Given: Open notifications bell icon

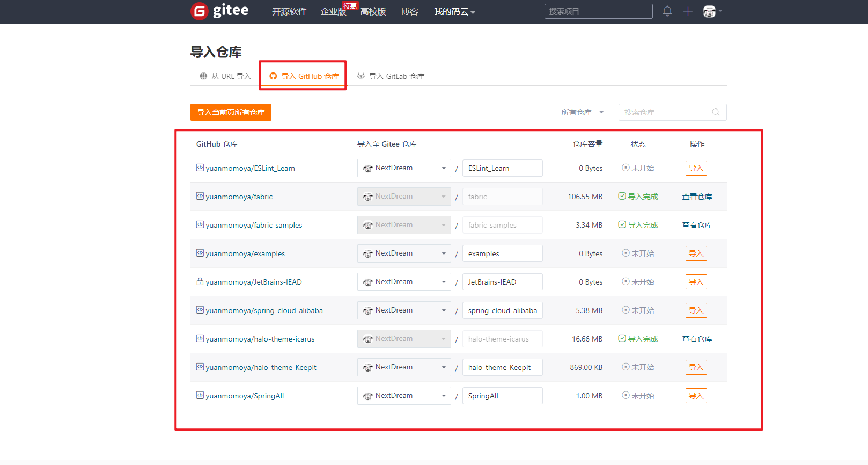Looking at the screenshot, I should coord(667,11).
